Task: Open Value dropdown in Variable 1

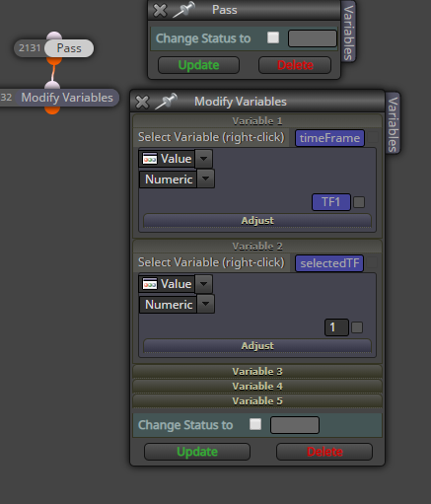Action: point(204,159)
